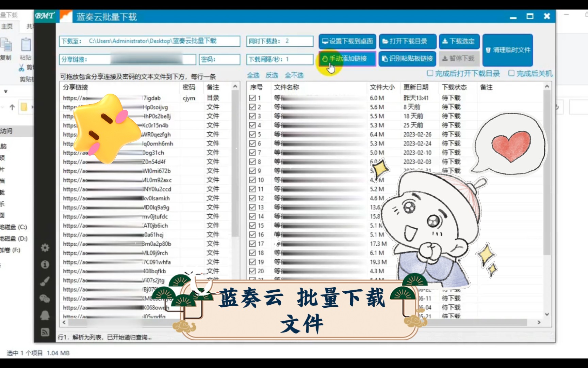Uncheck file row 2 checkbox

pyautogui.click(x=252, y=107)
